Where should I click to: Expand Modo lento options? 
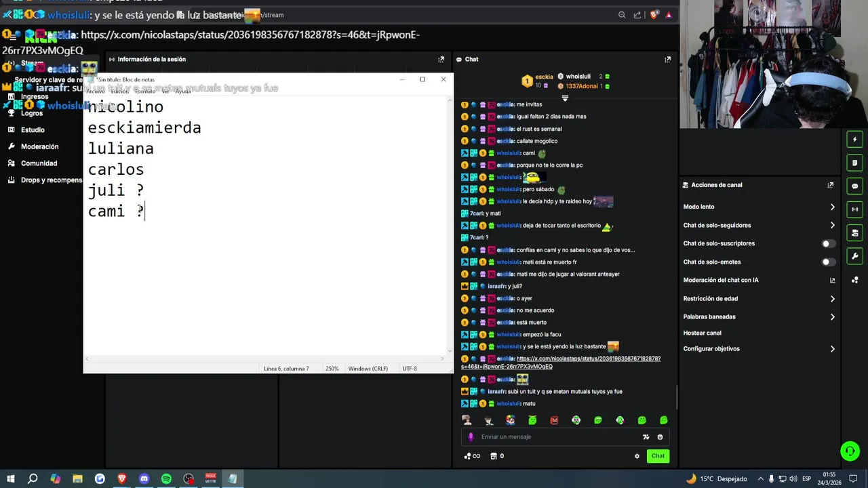tap(832, 207)
